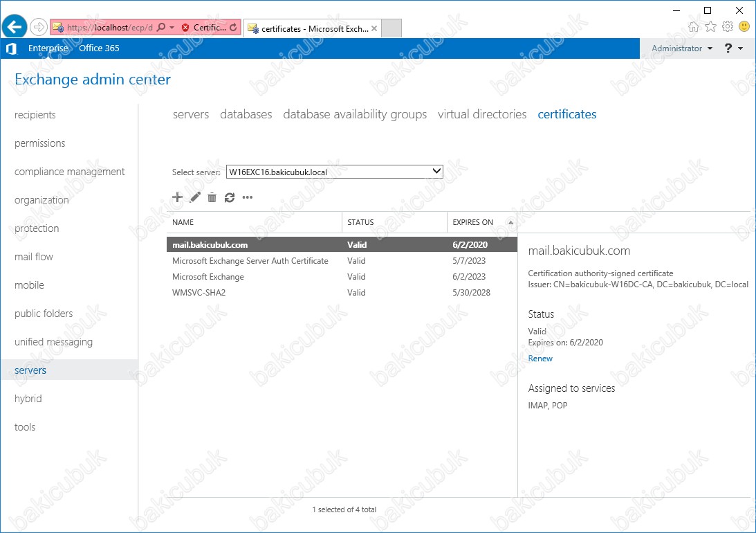Expand the Select server dropdown

(x=436, y=171)
